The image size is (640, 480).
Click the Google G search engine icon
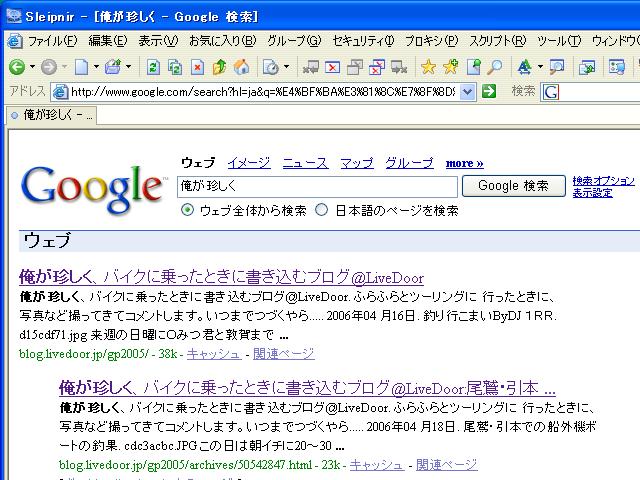pos(551,92)
